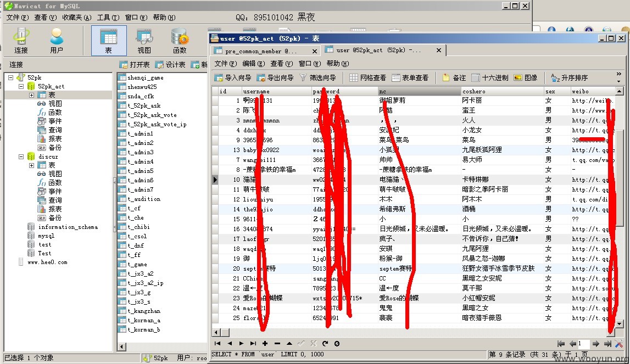Collapse the 52pk_act database node
Screen dimensions: 630x364
[x=21, y=86]
